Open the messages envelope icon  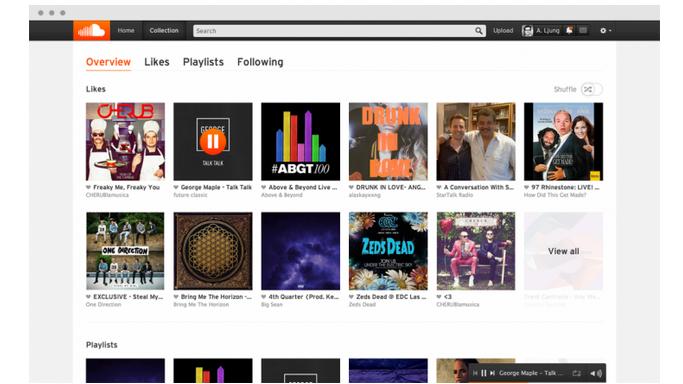(583, 30)
